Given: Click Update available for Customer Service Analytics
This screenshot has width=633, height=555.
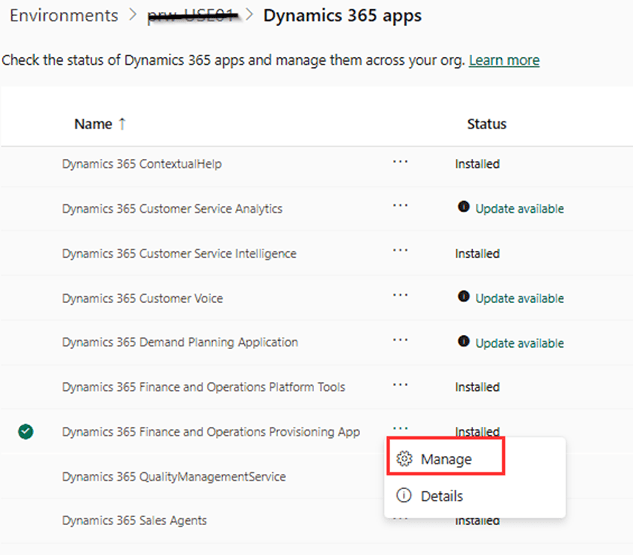Looking at the screenshot, I should pos(519,209).
